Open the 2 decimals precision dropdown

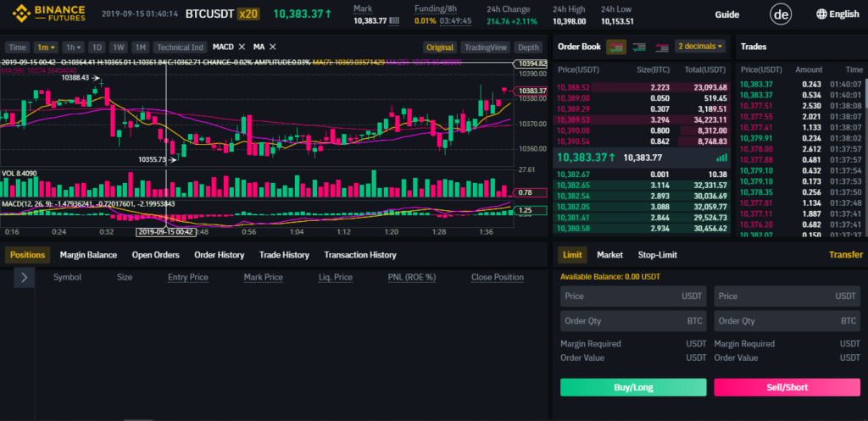click(700, 47)
